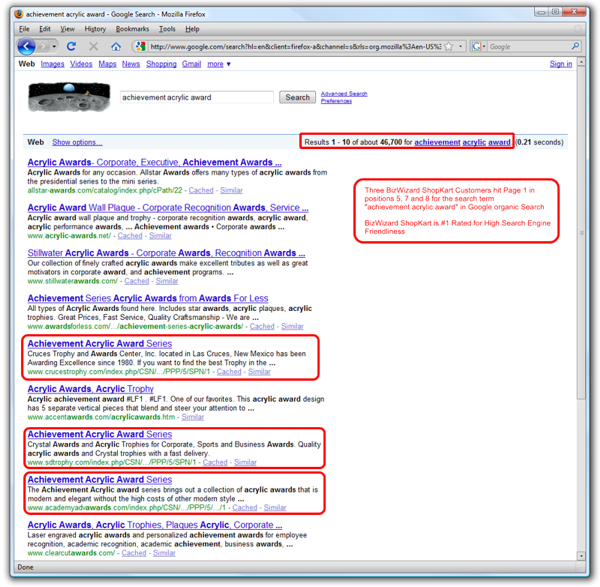Expand the 'more' services dropdown
Viewport: 600px width, 587px height.
click(x=219, y=64)
